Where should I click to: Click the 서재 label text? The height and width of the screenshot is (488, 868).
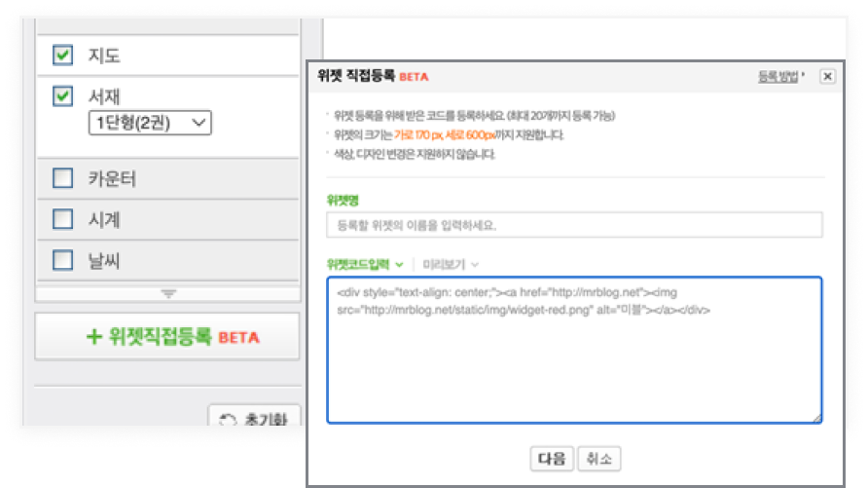point(104,96)
